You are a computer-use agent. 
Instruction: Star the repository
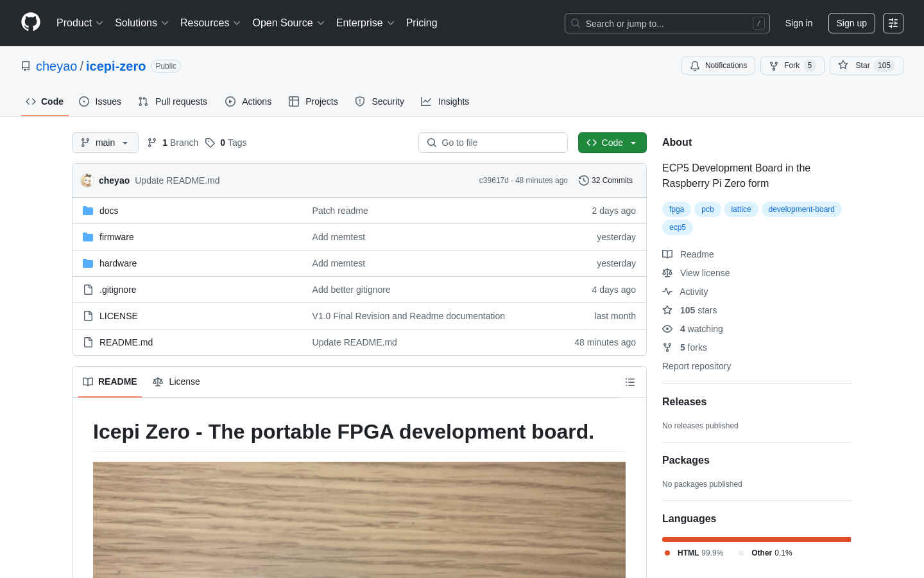point(866,66)
